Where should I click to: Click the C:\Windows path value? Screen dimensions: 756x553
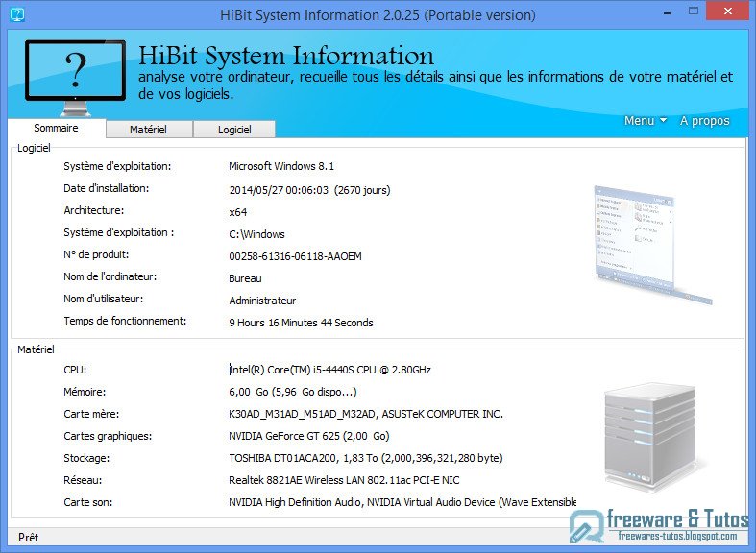256,234
